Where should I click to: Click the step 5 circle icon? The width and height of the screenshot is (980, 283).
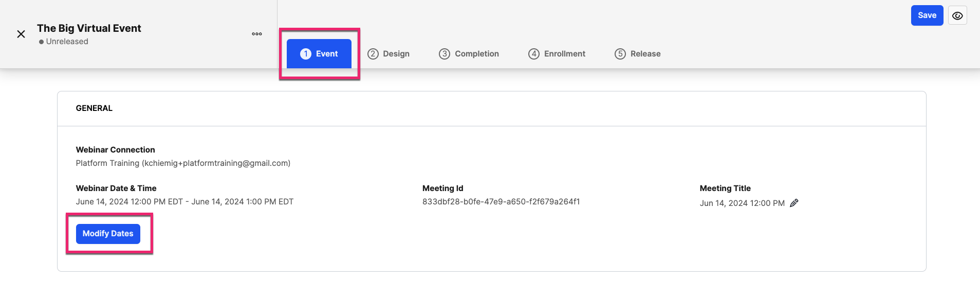(x=620, y=54)
